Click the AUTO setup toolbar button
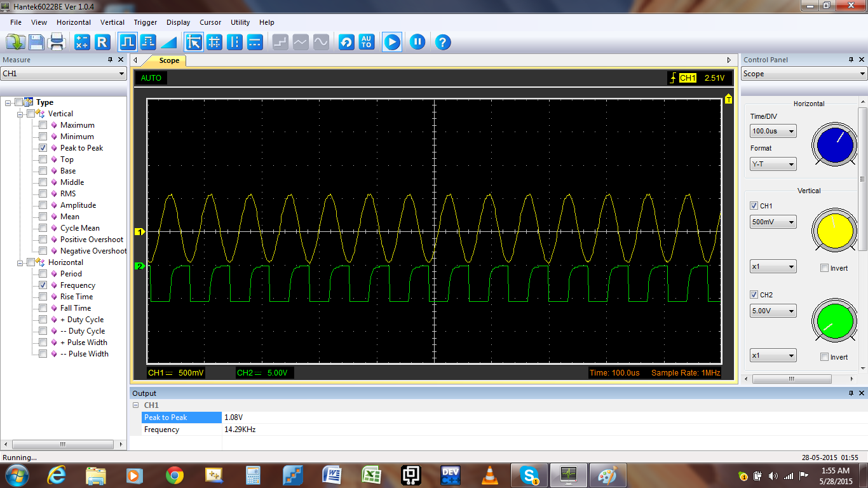Viewport: 868px width, 488px height. coord(367,43)
